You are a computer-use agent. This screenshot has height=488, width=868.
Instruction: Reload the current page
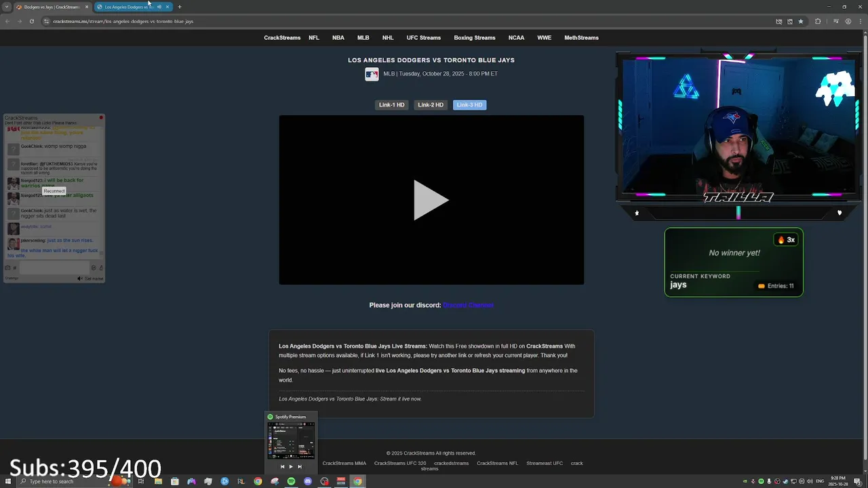point(31,21)
